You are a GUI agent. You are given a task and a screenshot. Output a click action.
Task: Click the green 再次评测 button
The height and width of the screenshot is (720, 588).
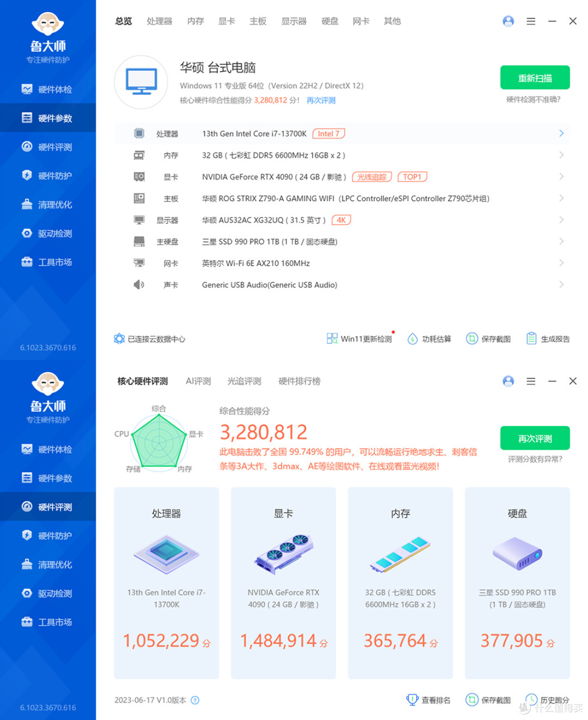pyautogui.click(x=535, y=438)
